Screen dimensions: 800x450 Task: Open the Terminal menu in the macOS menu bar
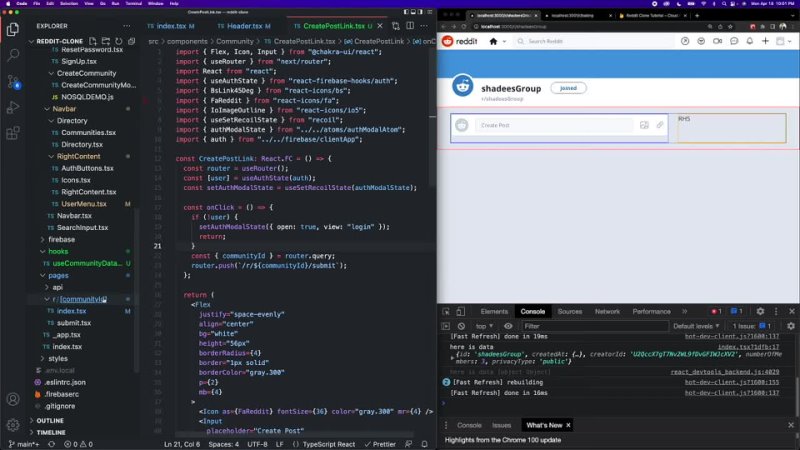click(x=134, y=4)
